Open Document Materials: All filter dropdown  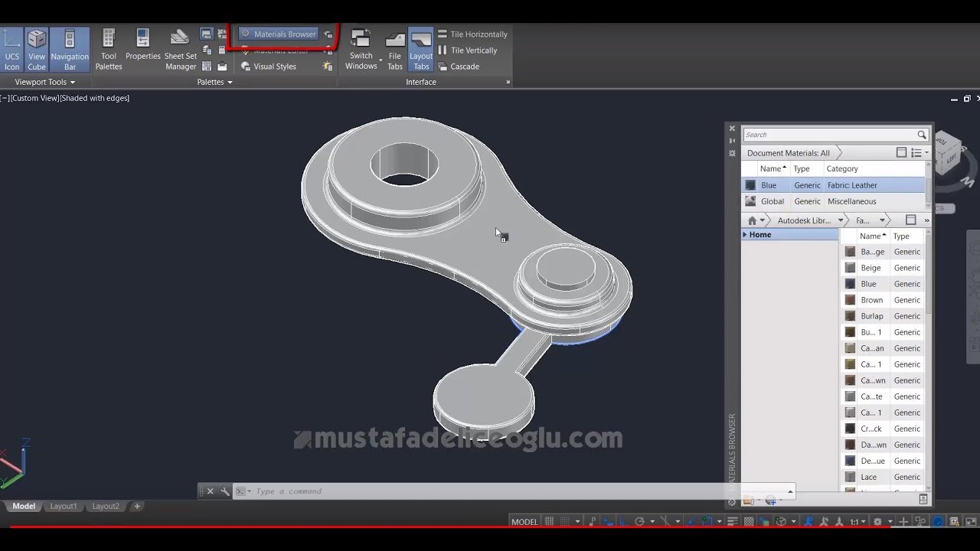point(790,153)
